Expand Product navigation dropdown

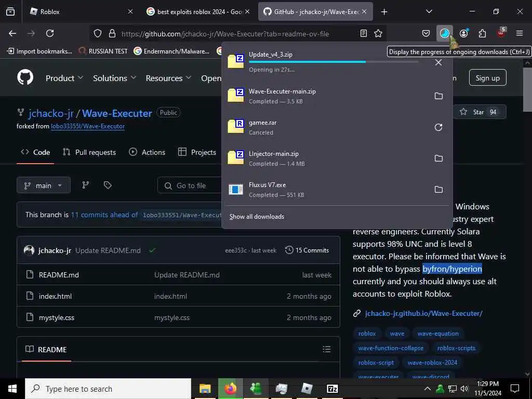[x=64, y=78]
